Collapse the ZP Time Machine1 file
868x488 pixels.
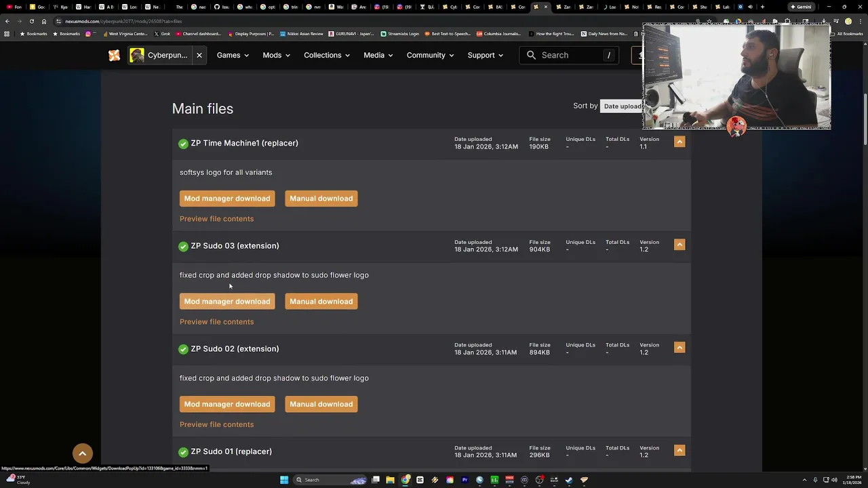pyautogui.click(x=679, y=142)
